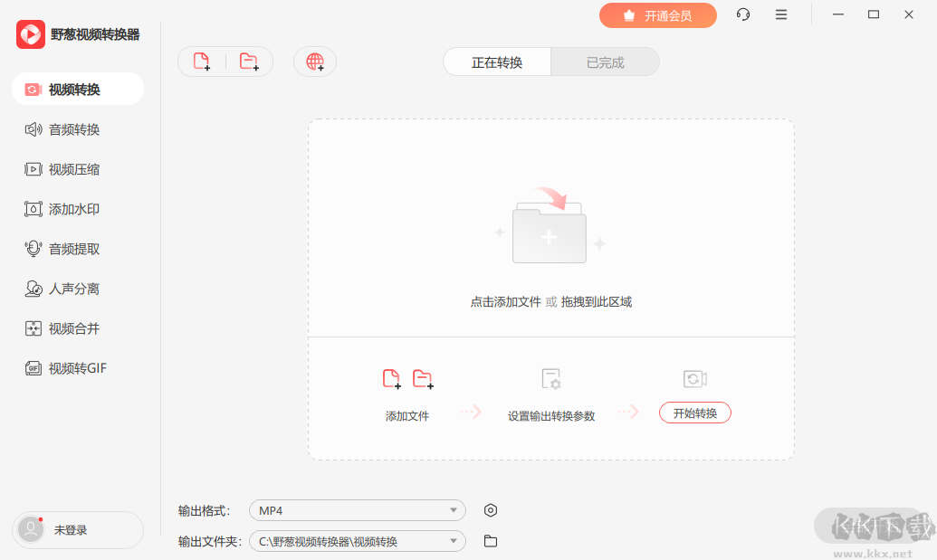Viewport: 937px width, 560px height.
Task: Expand the 输出文件夹 output folder dropdown
Action: 357,540
